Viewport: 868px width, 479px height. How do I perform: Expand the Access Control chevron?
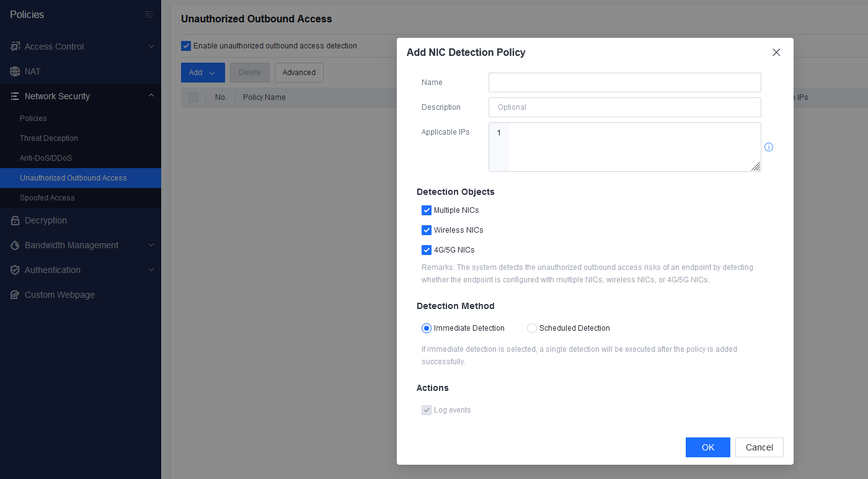click(x=151, y=47)
